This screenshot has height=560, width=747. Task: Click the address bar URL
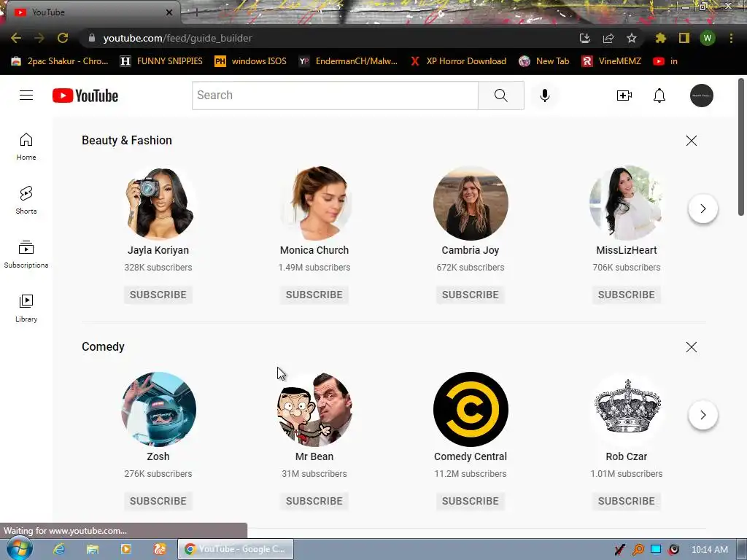coord(177,38)
